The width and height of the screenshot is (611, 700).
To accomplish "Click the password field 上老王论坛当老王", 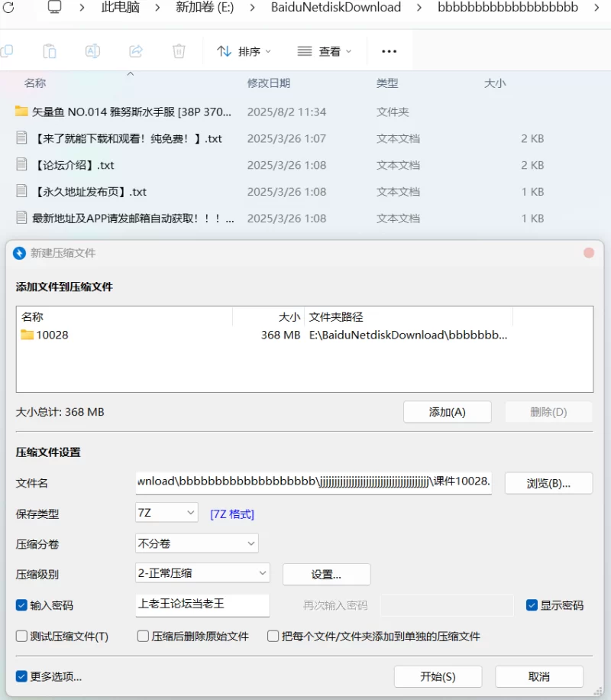I will pyautogui.click(x=202, y=605).
